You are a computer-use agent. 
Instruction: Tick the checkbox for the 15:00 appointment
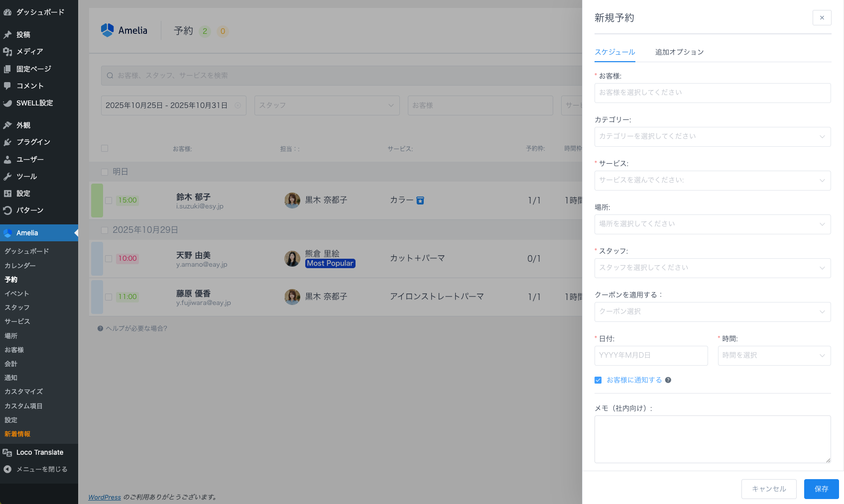[109, 201]
